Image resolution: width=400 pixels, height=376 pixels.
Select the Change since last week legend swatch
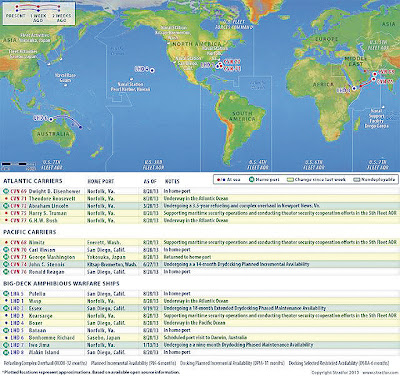click(x=290, y=180)
